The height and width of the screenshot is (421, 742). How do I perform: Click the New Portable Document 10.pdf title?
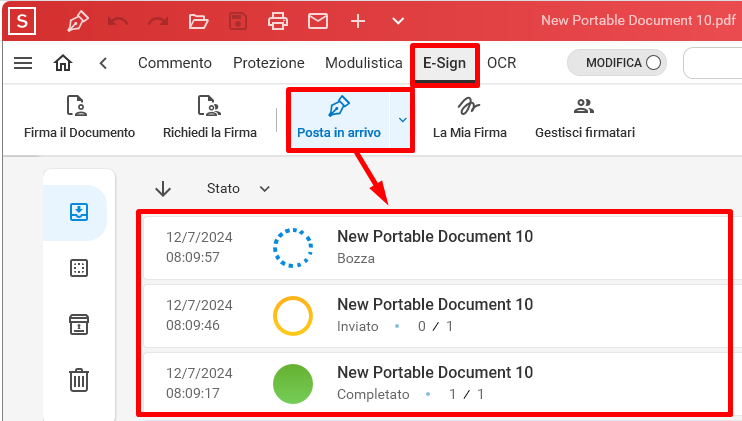[x=638, y=20]
